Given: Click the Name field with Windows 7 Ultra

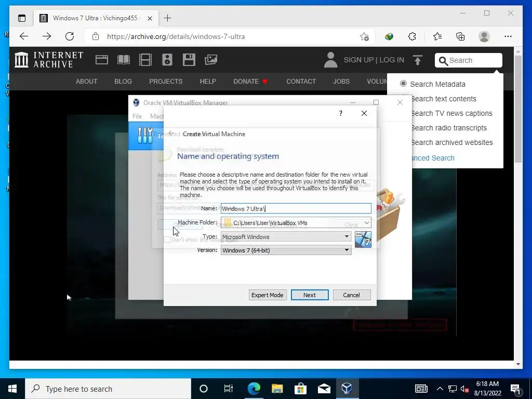Looking at the screenshot, I should point(296,209).
